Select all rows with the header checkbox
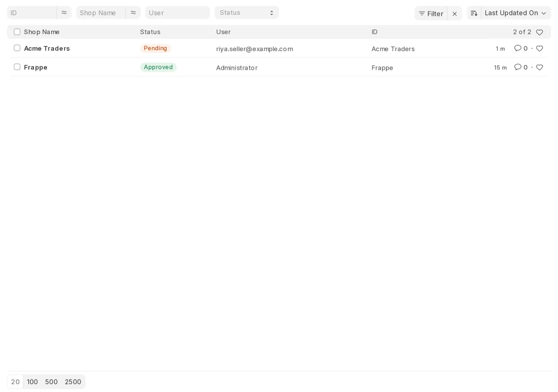This screenshot has height=392, width=558. 17,32
